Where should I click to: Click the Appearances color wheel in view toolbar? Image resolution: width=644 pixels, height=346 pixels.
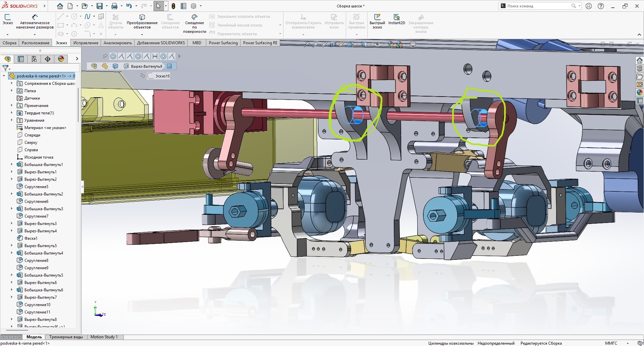(x=391, y=44)
